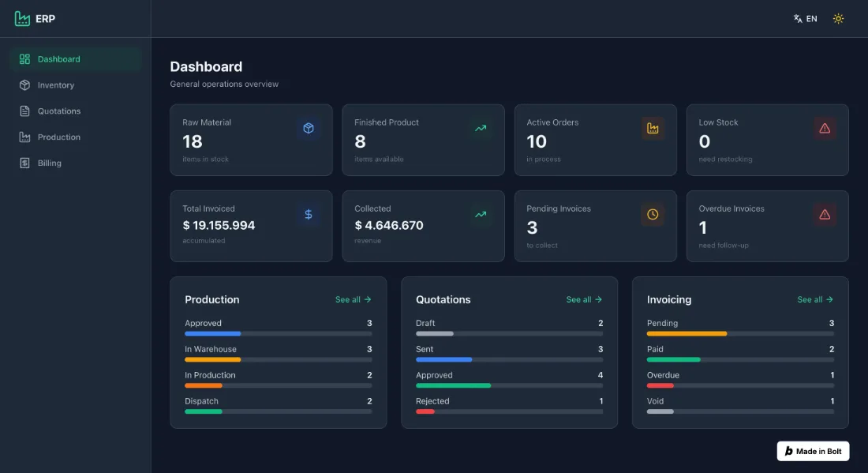Click the Made in Bolt badge
The width and height of the screenshot is (868, 473).
tap(813, 452)
